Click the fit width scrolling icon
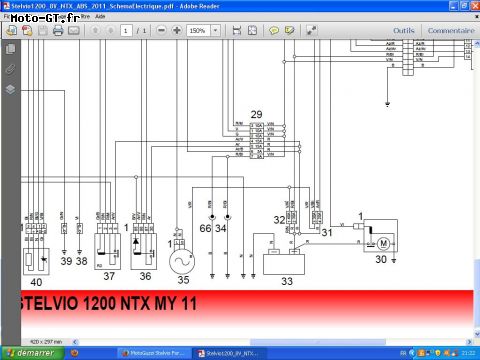Screen dimensions: 480x360 pyautogui.click(x=237, y=31)
